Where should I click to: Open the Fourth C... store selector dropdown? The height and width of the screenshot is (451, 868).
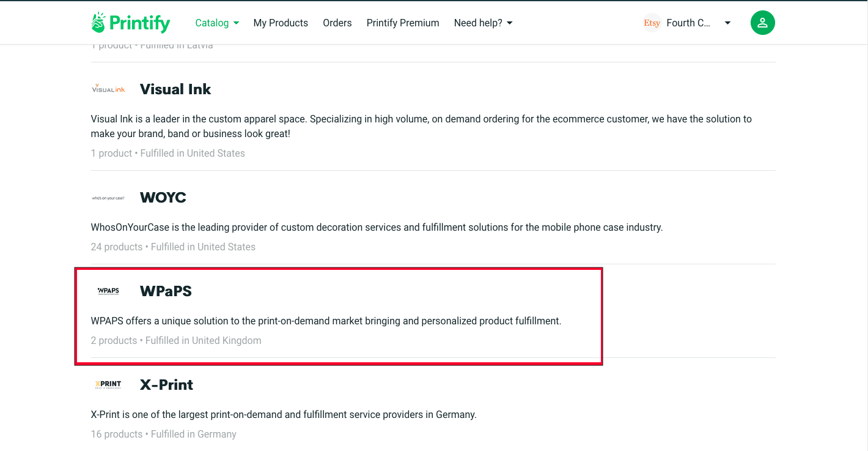(x=699, y=23)
